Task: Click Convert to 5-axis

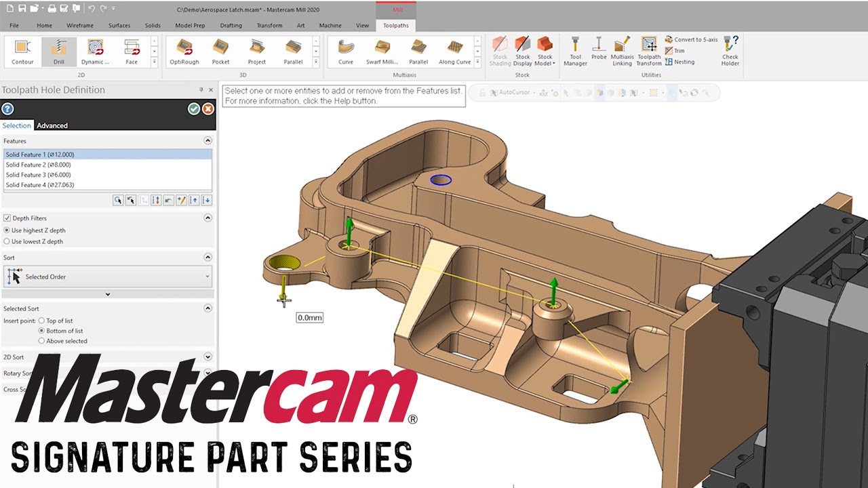Action: coord(691,40)
